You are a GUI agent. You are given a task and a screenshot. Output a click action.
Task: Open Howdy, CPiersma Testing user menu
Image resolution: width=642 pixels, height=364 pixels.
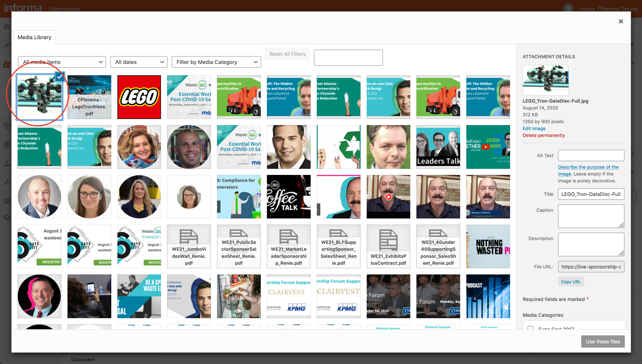[x=608, y=9]
